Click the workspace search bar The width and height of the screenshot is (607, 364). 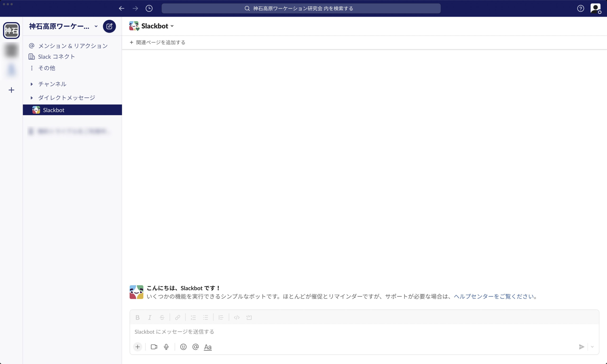click(x=301, y=8)
